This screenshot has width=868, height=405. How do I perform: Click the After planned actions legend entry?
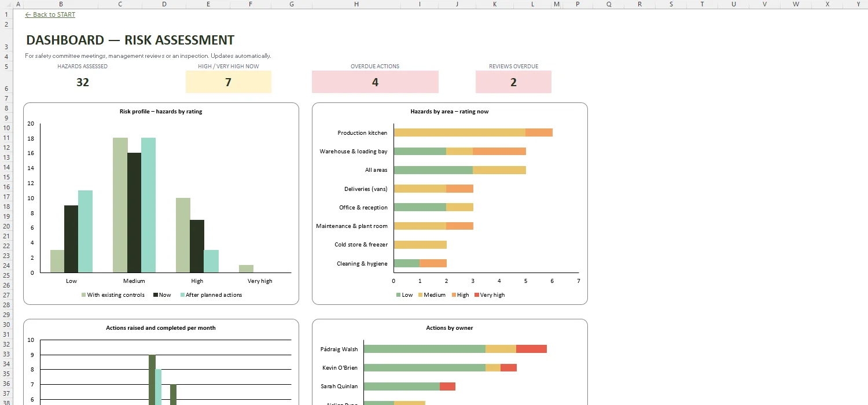pyautogui.click(x=211, y=295)
